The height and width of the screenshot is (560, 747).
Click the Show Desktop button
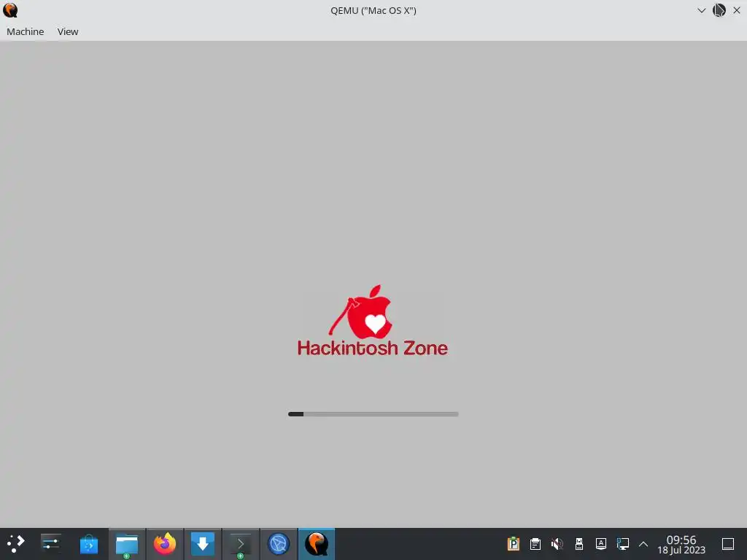(728, 544)
